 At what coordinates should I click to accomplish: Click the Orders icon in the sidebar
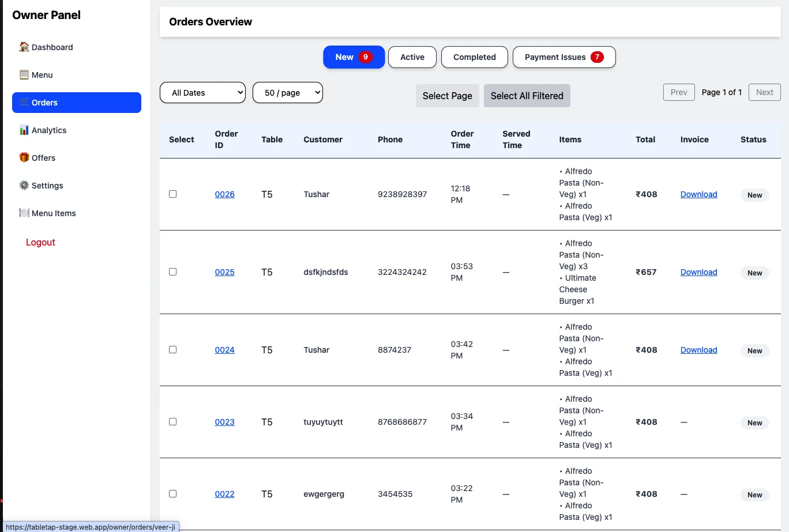tap(23, 102)
